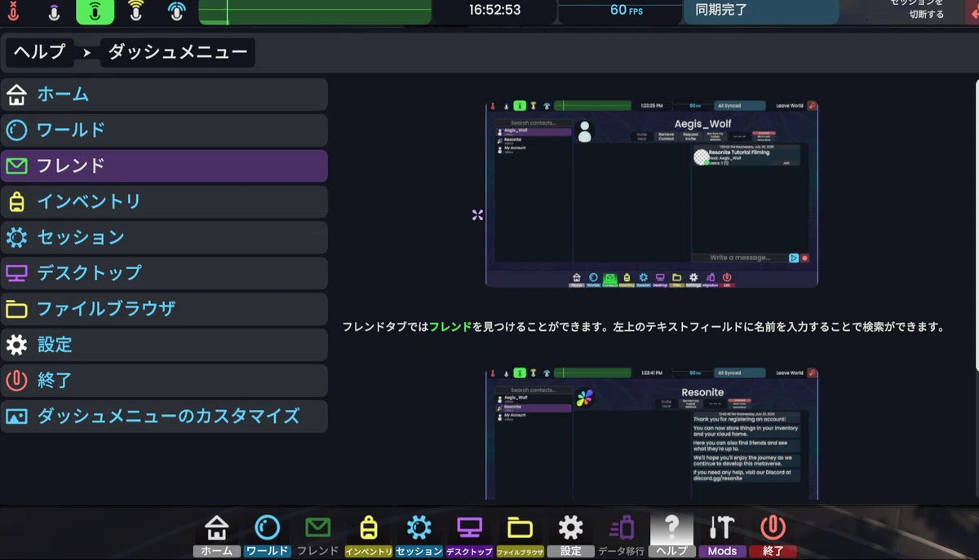Open the ファイルブラウザ tab in bottom dash bar
Screen dimensions: 979x560
(520, 535)
